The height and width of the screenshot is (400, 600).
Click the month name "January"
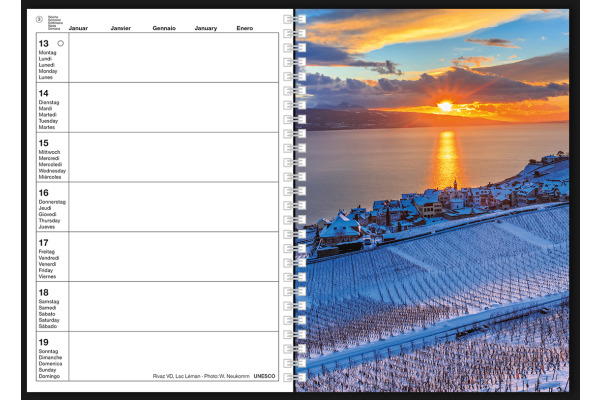pos(206,28)
